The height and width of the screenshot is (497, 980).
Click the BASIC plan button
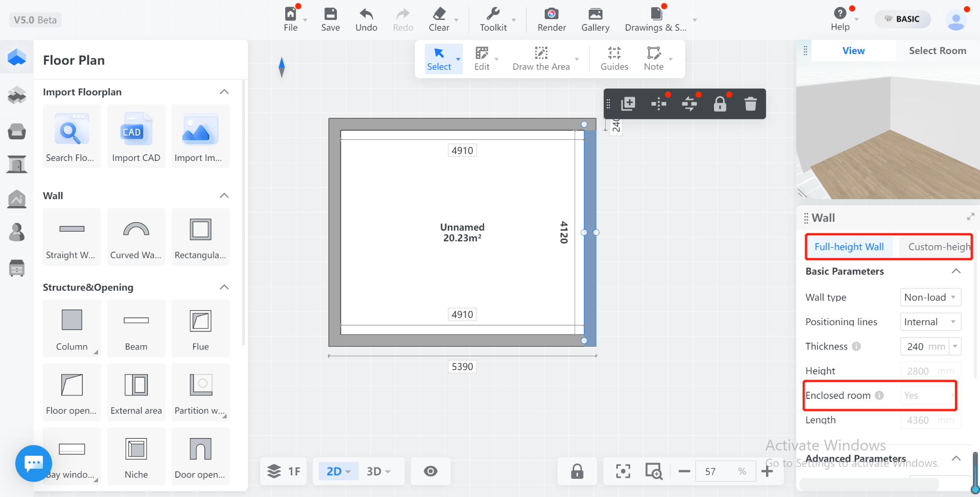point(902,19)
